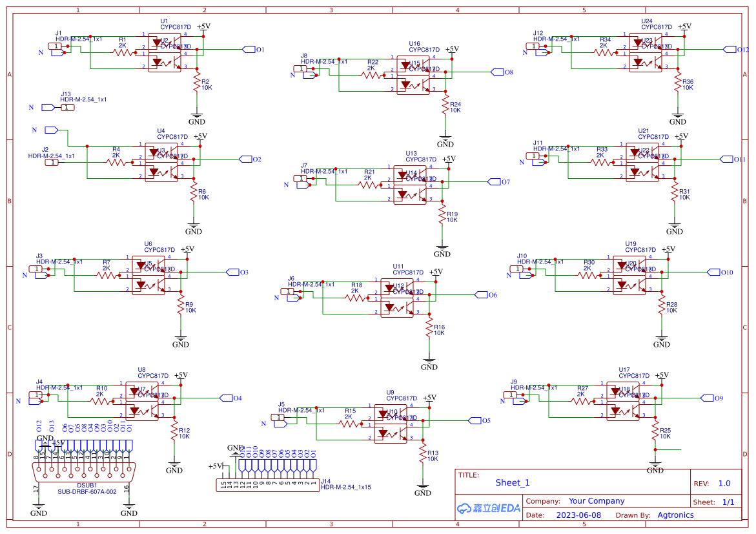The height and width of the screenshot is (534, 756).
Task: Click the O5 output port flag
Action: click(x=475, y=420)
